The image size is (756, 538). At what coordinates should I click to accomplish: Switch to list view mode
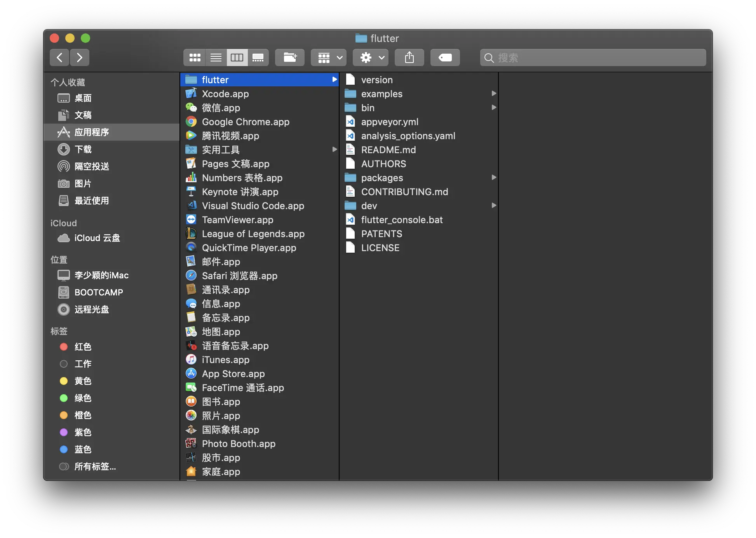(216, 58)
